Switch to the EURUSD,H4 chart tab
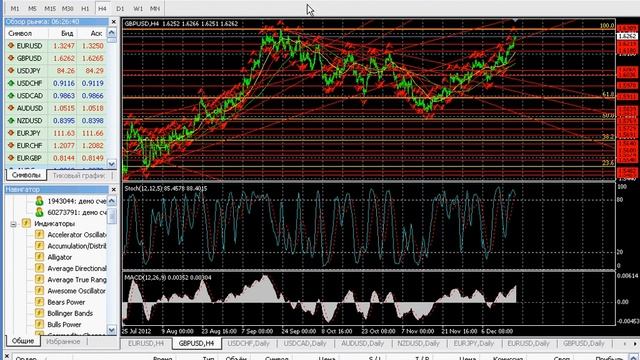 (146, 343)
